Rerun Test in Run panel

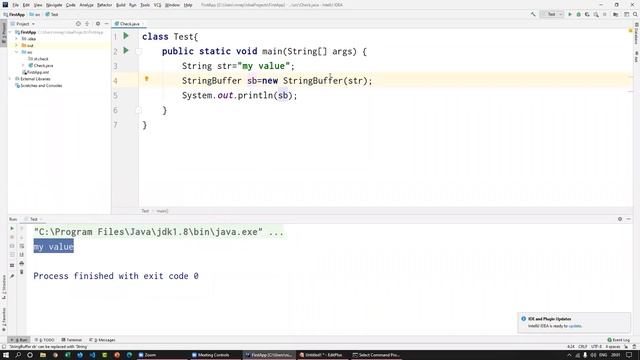point(12,229)
